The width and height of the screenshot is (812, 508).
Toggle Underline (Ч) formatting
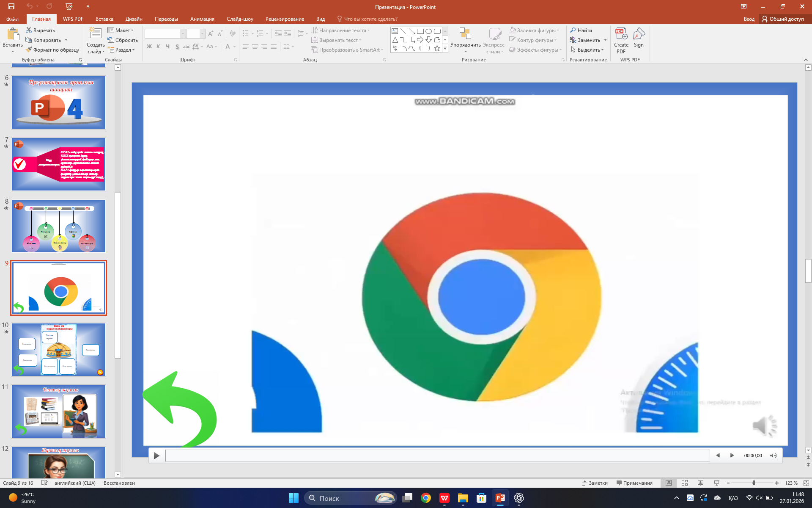click(x=168, y=47)
